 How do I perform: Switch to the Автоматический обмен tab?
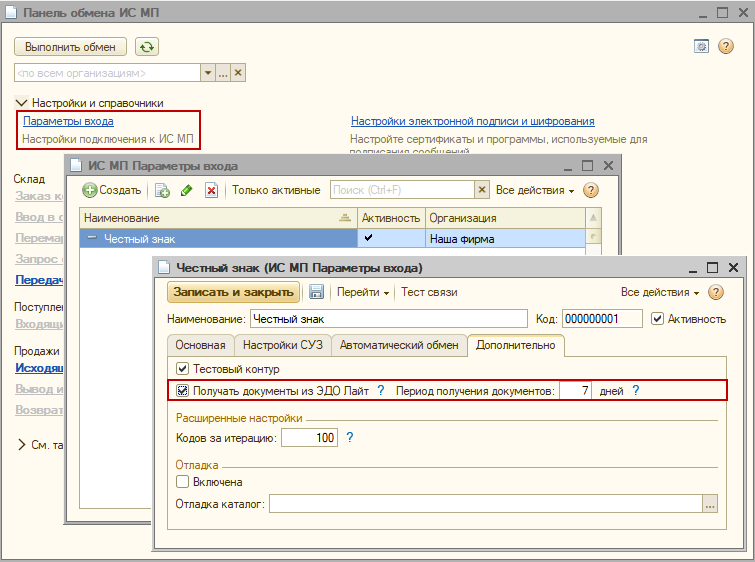(x=399, y=345)
